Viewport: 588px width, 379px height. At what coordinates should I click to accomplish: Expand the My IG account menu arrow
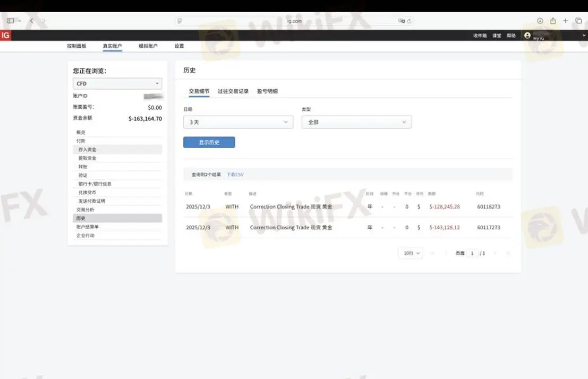[x=584, y=35]
